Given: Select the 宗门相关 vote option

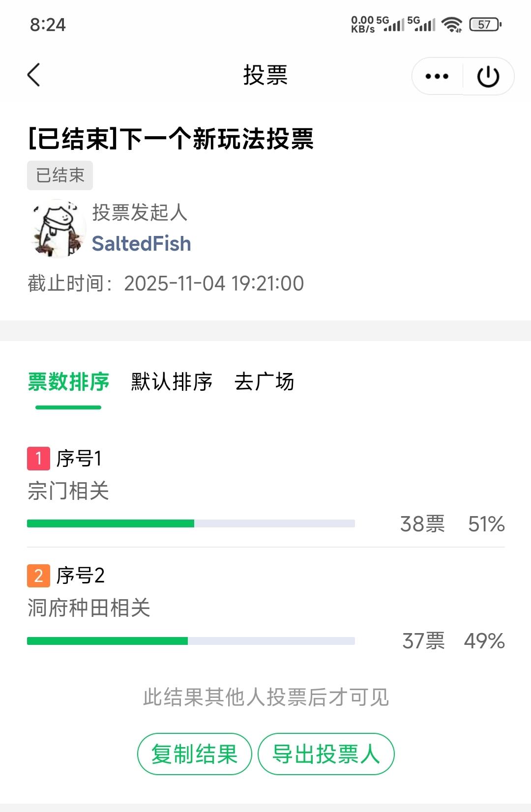Looking at the screenshot, I should coord(68,491).
